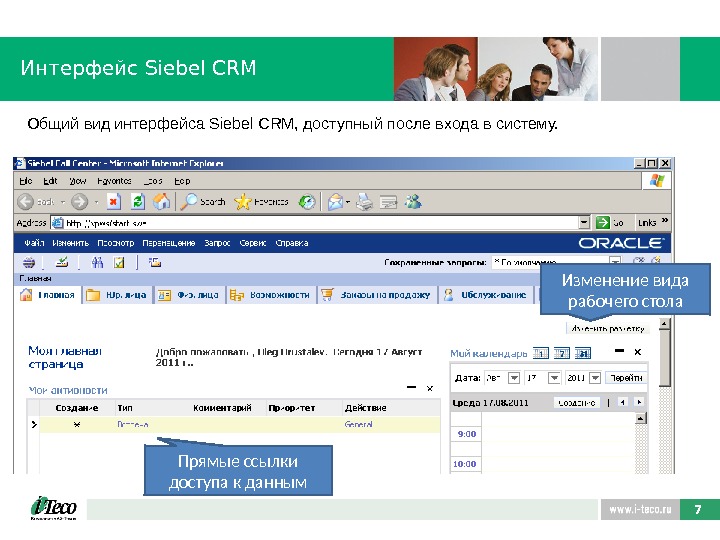
Task: Switch My Calendar to monthly view icon
Action: (583, 353)
